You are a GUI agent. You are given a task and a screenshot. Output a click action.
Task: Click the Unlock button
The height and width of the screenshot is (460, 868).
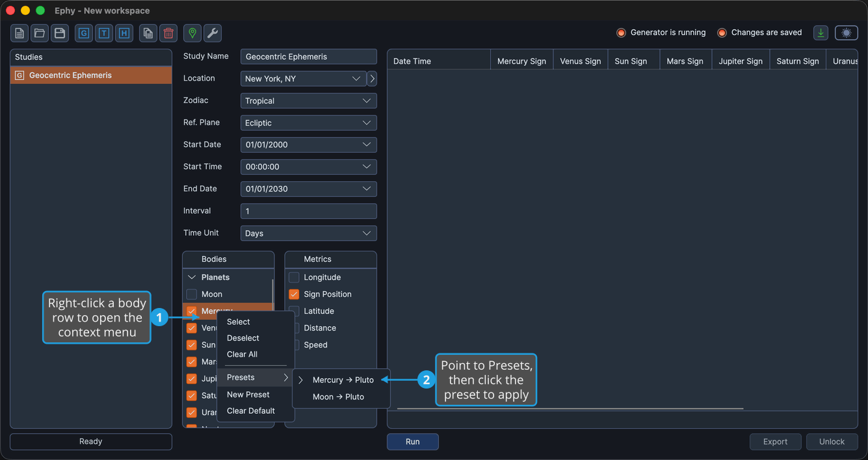click(x=832, y=442)
